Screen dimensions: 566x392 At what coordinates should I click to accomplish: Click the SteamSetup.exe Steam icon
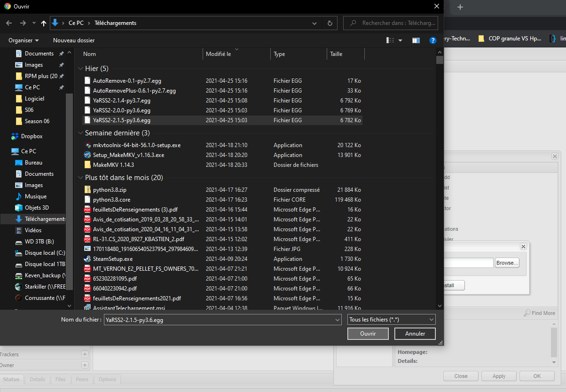[x=87, y=259]
